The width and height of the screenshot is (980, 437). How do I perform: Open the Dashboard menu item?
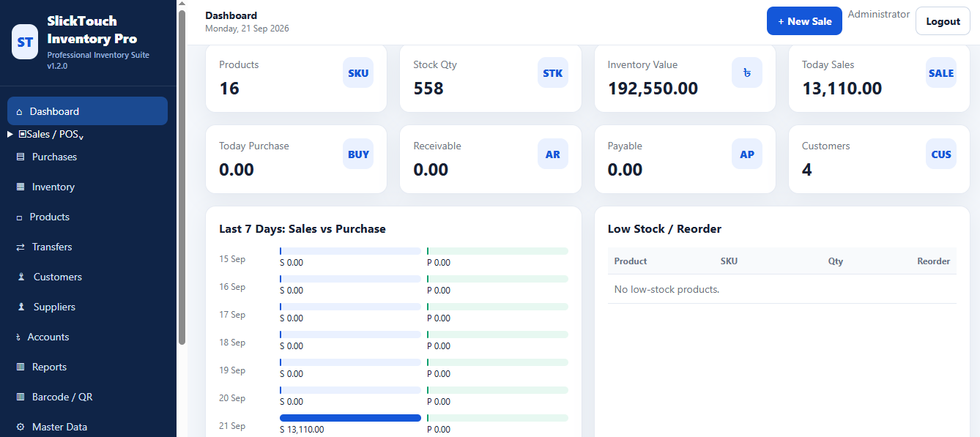click(87, 111)
